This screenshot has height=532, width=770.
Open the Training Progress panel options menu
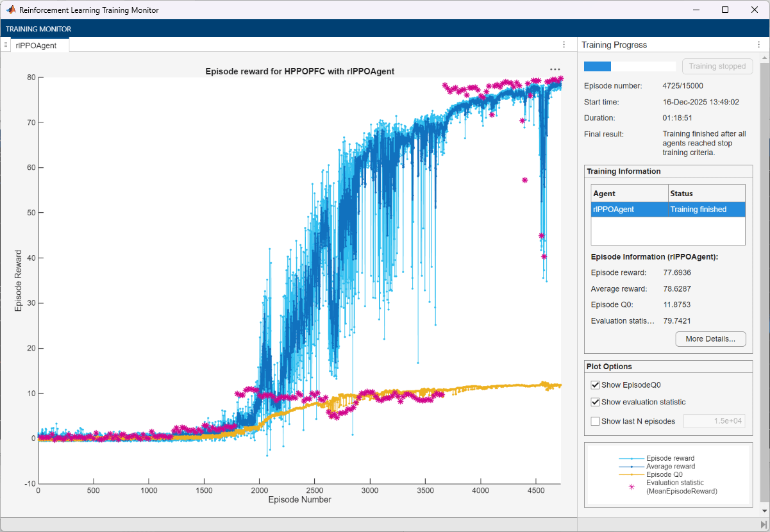pyautogui.click(x=758, y=45)
